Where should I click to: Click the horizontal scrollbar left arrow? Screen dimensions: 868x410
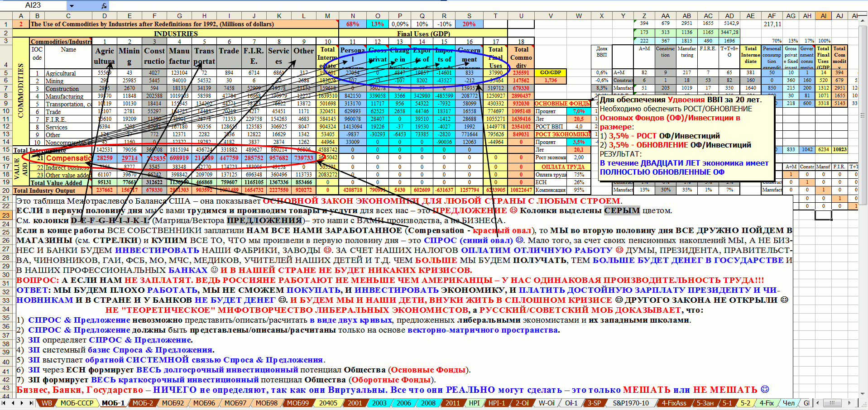click(x=817, y=403)
